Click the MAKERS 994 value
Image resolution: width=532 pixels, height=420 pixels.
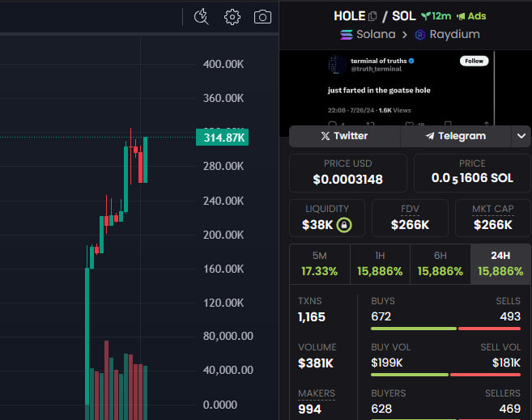(x=309, y=409)
